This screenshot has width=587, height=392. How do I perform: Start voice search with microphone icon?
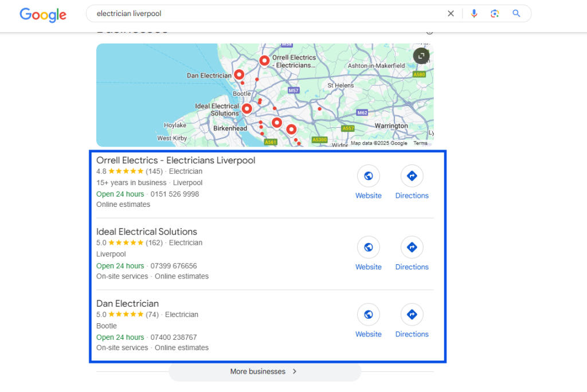[474, 14]
